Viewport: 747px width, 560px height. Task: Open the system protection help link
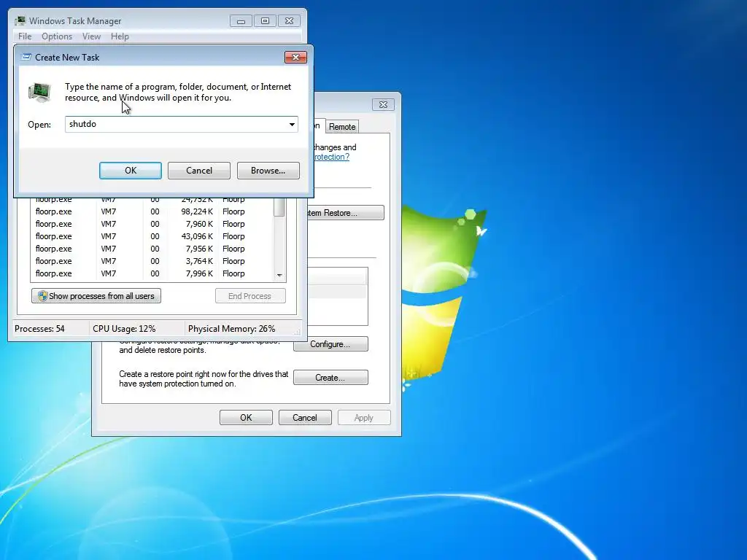click(331, 157)
